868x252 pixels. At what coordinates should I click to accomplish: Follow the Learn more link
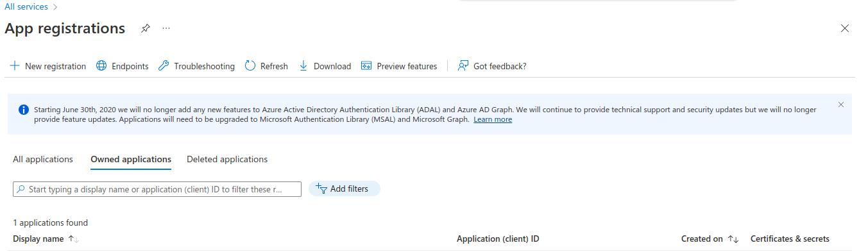click(493, 119)
